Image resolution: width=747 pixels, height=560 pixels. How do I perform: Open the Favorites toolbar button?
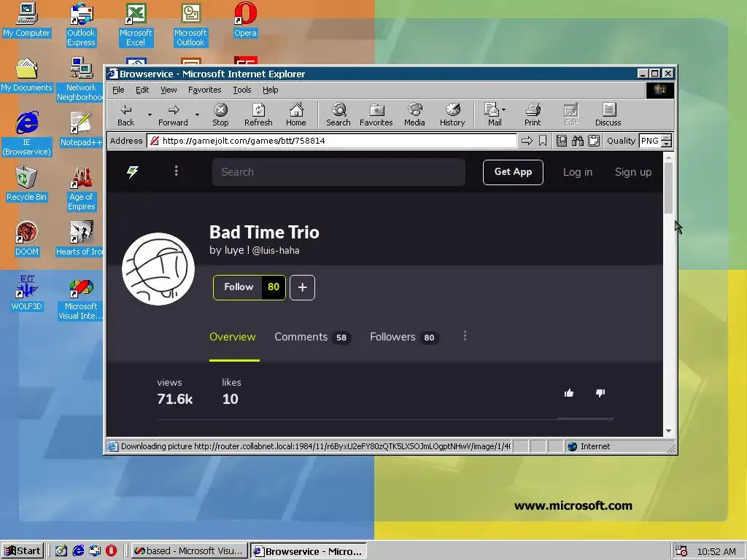pos(376,115)
